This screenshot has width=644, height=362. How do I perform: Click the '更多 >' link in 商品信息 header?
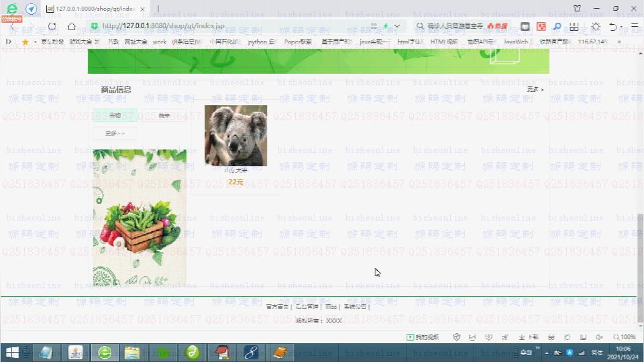click(535, 89)
